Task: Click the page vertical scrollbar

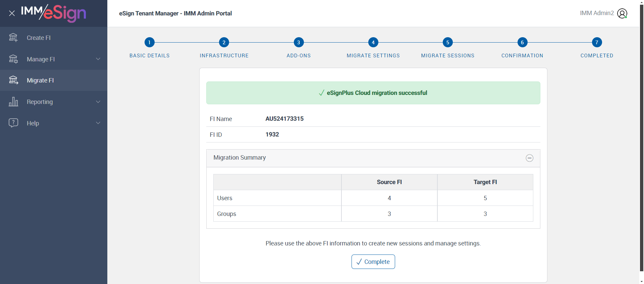Action: click(x=641, y=134)
